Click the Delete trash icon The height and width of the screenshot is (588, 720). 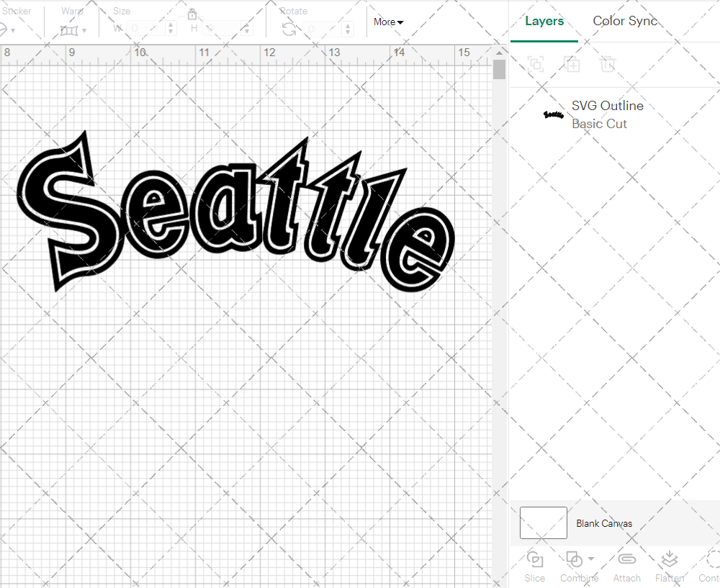(x=608, y=64)
